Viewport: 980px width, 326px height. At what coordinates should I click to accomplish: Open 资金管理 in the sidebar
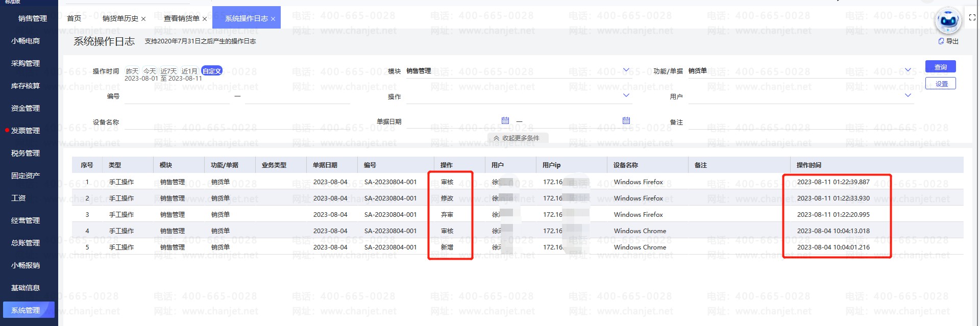click(26, 108)
